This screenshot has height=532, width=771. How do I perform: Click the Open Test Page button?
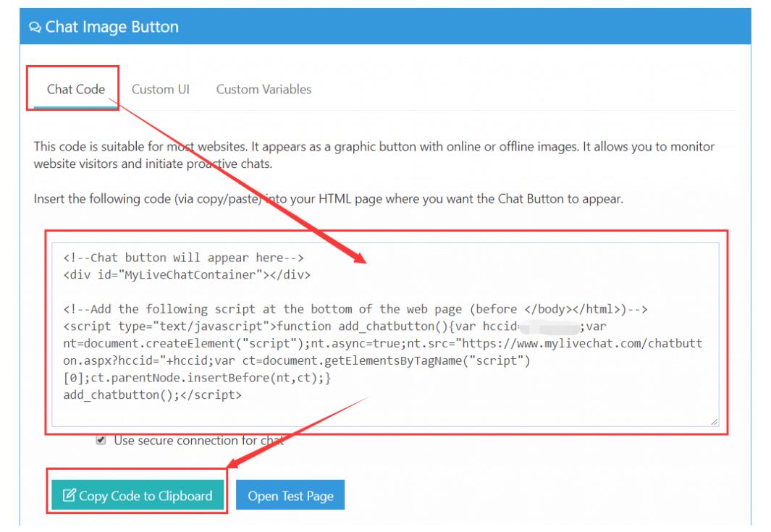point(290,495)
